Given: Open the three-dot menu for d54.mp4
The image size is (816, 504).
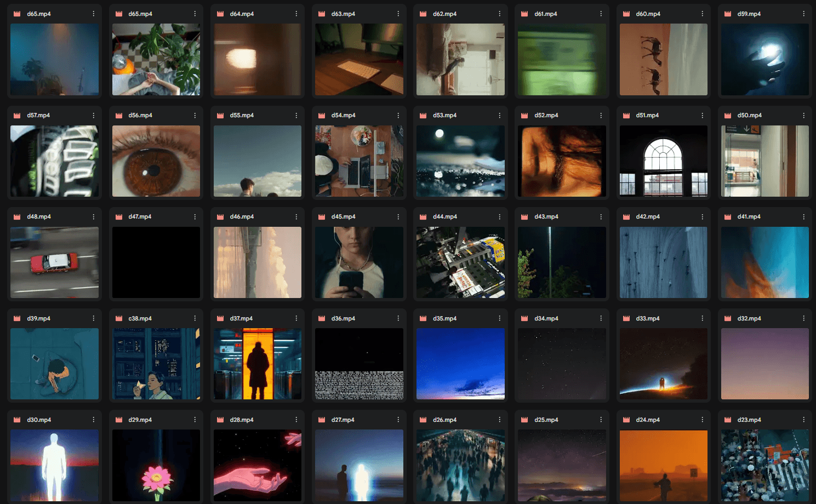Looking at the screenshot, I should (398, 116).
